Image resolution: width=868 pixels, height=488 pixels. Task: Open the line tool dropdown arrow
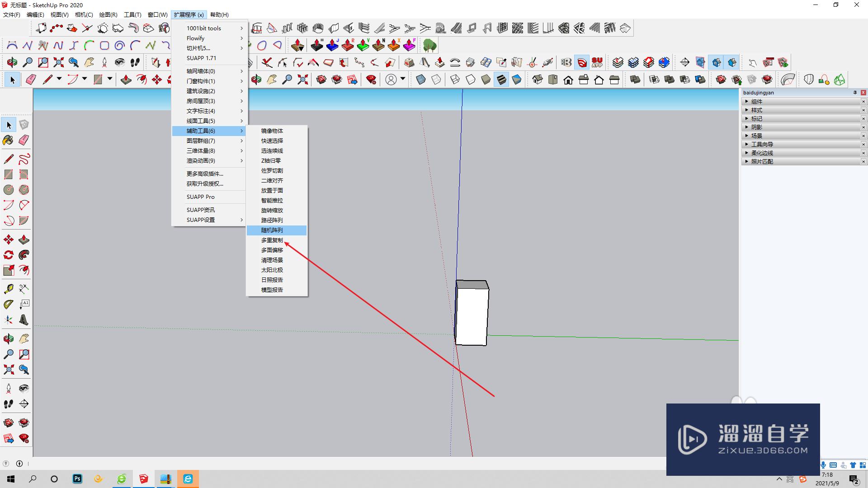(59, 79)
